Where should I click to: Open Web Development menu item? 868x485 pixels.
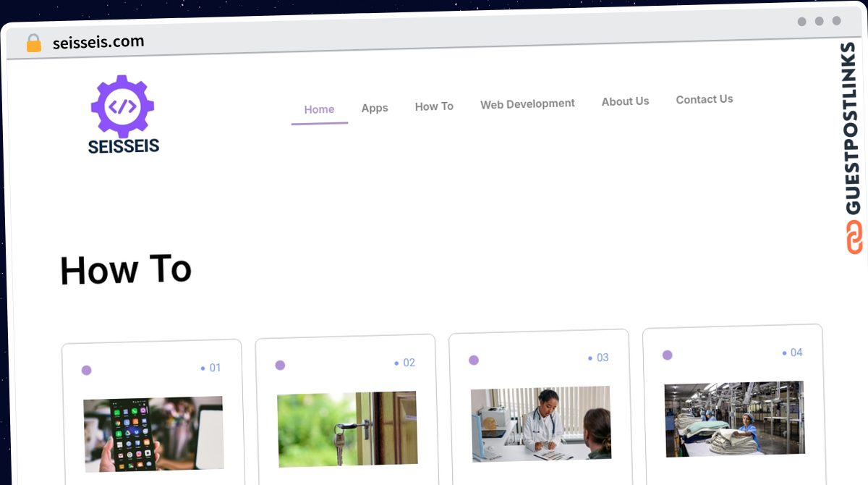point(527,104)
